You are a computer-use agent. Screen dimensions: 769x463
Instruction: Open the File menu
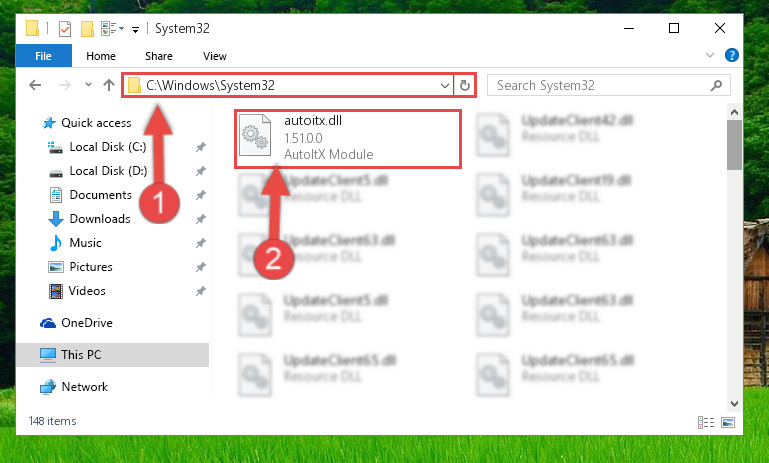point(43,56)
